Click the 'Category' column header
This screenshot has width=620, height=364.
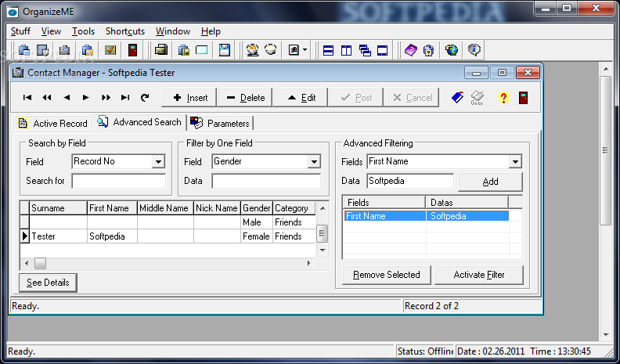point(294,208)
